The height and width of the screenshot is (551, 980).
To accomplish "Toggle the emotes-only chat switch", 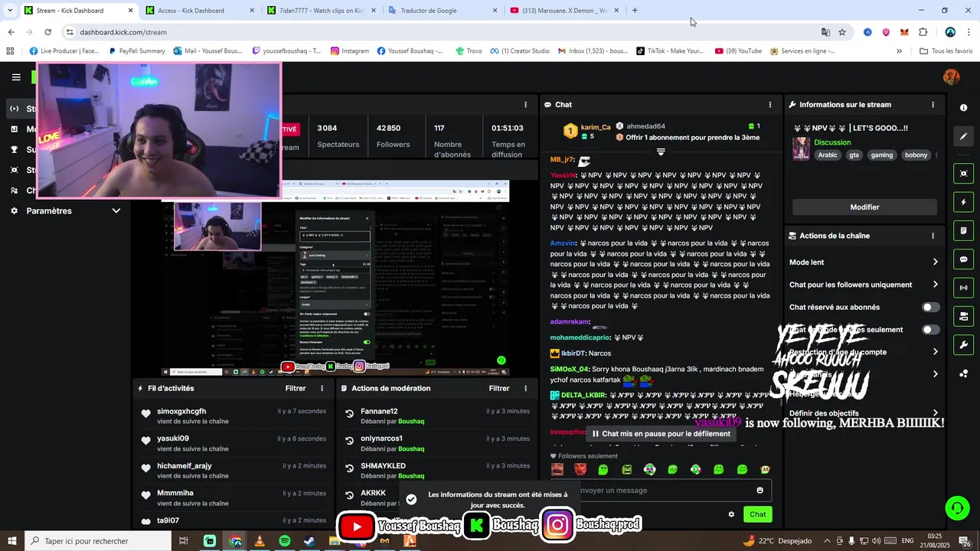I will (x=930, y=330).
